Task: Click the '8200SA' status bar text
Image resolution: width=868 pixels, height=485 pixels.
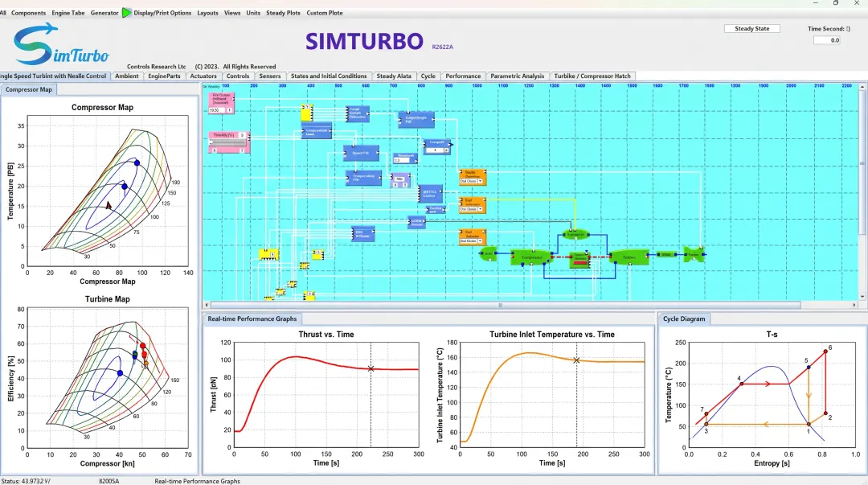Action: tap(109, 481)
